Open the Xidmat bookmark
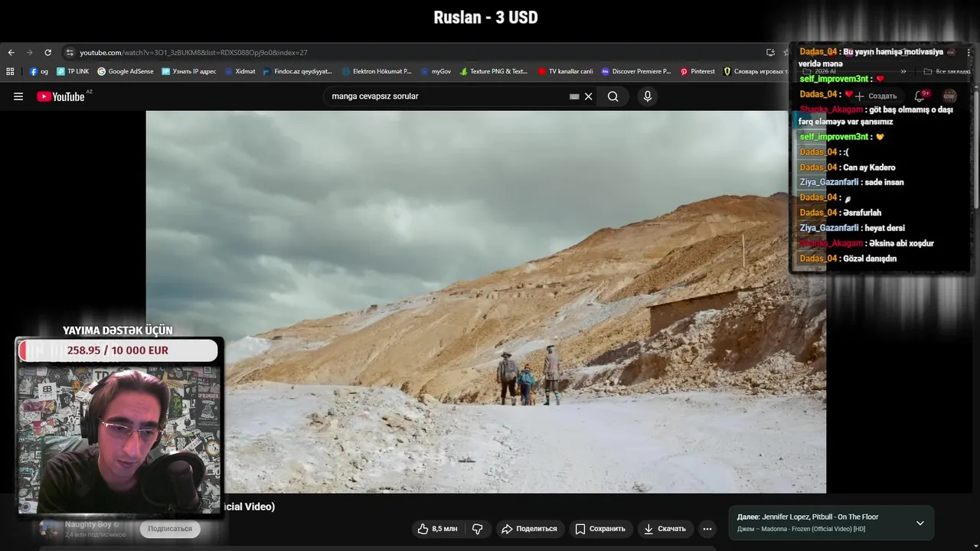Screen dimensions: 980x551 coord(240,71)
